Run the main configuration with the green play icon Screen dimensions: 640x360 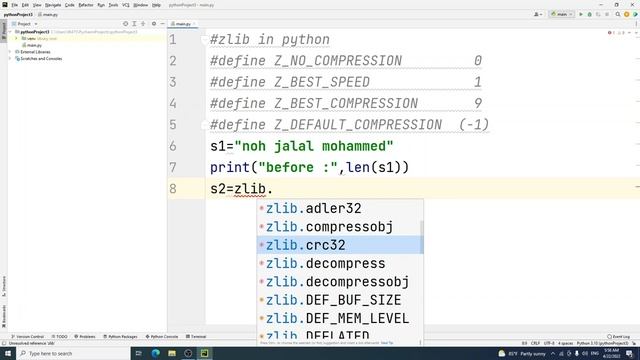[581, 14]
